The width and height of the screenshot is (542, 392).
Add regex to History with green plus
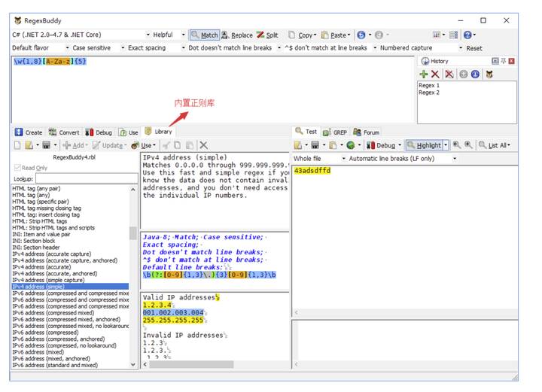tap(424, 74)
